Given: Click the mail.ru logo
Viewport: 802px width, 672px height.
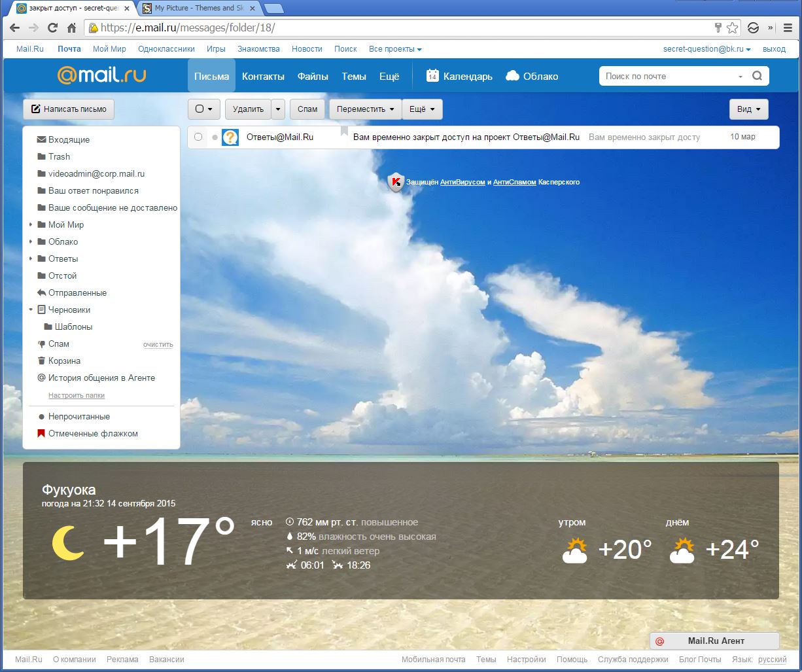Looking at the screenshot, I should (102, 75).
